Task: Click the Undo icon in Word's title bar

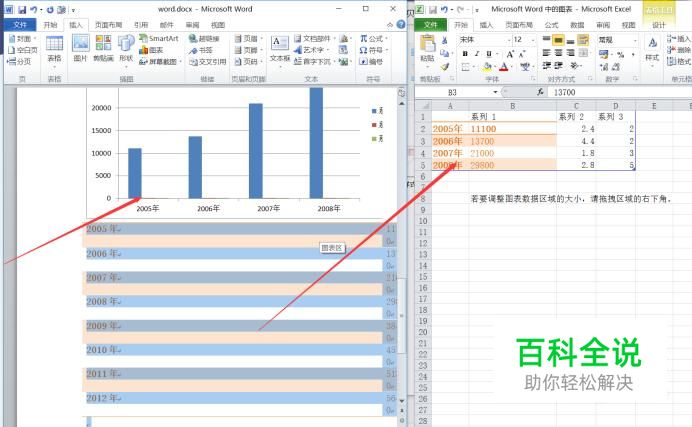Action: coord(34,9)
